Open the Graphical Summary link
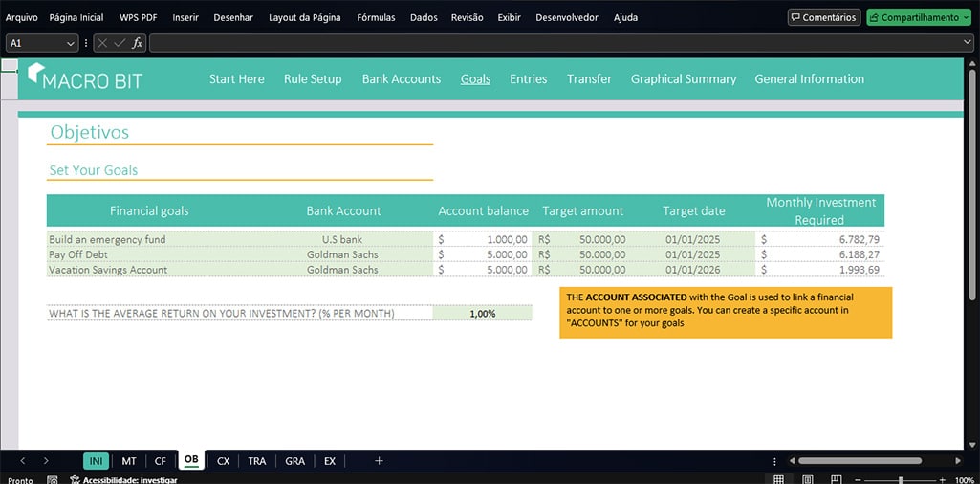The height and width of the screenshot is (484, 980). [683, 79]
